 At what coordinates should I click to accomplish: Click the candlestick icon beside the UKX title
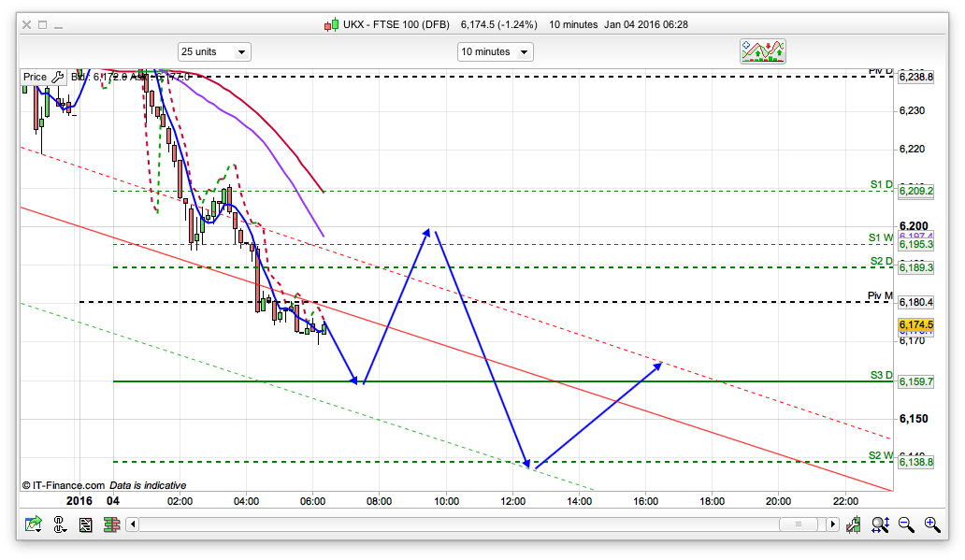tap(331, 24)
